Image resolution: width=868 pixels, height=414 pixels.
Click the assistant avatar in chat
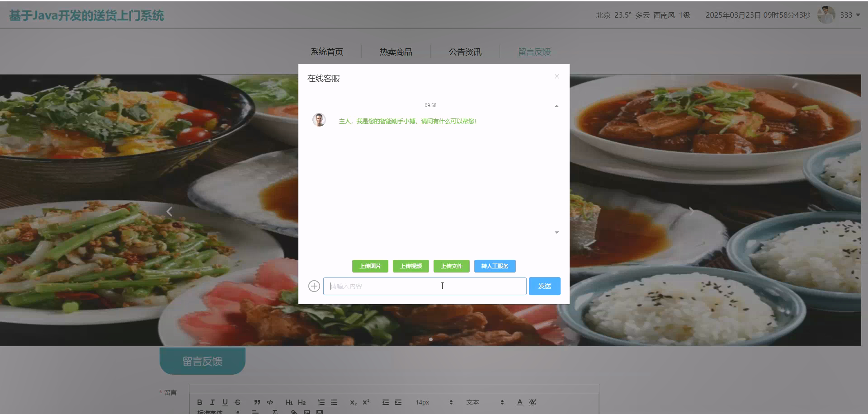coord(319,120)
